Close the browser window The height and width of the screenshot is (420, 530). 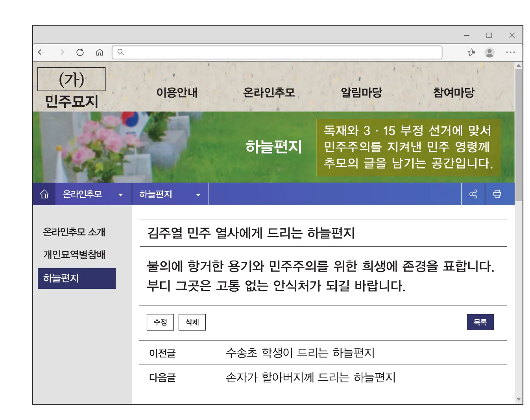[512, 35]
